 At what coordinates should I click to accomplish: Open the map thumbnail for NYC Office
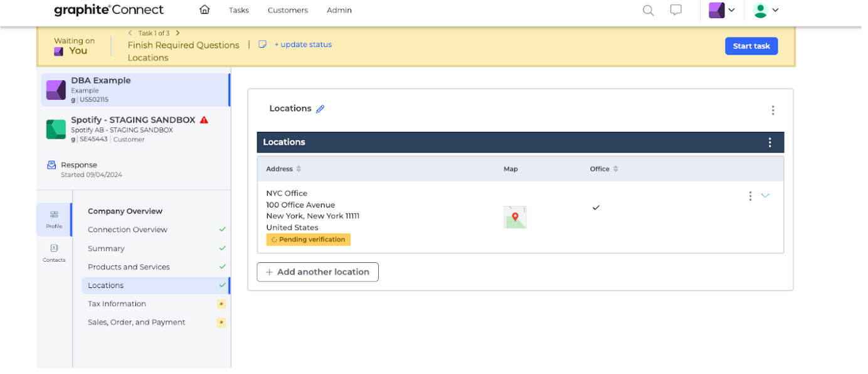515,217
